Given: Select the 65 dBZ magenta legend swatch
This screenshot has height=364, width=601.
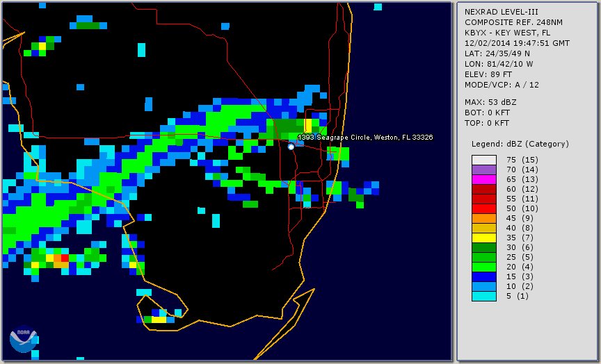Looking at the screenshot, I should [484, 179].
